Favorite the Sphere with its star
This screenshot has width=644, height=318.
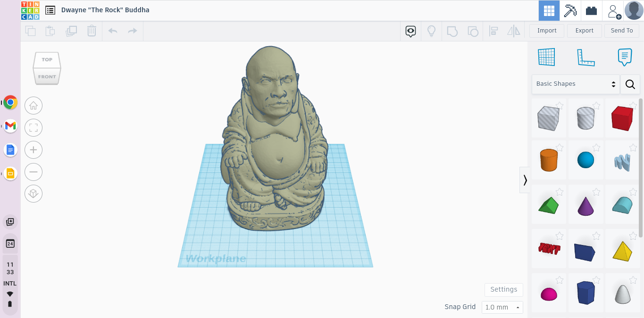click(596, 147)
